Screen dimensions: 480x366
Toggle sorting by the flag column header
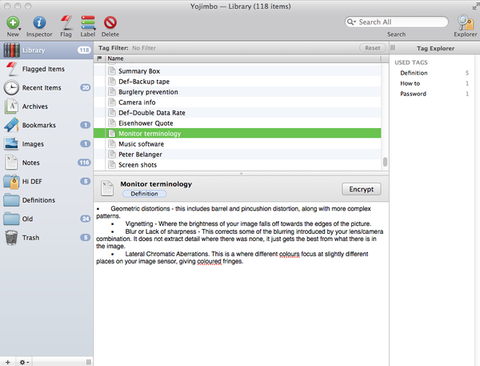pyautogui.click(x=99, y=58)
